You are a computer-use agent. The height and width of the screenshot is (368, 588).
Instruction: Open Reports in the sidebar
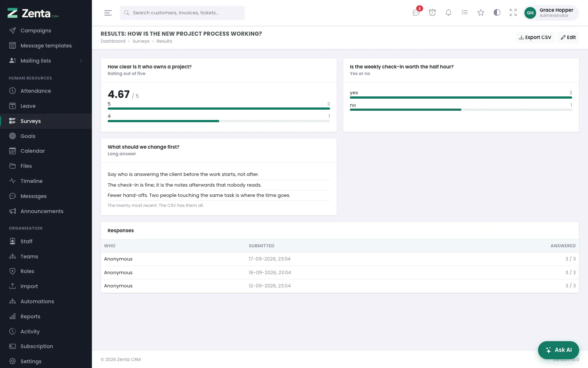46,316
